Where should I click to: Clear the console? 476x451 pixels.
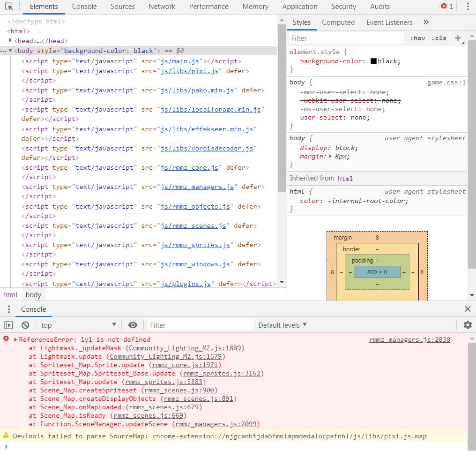click(x=25, y=325)
